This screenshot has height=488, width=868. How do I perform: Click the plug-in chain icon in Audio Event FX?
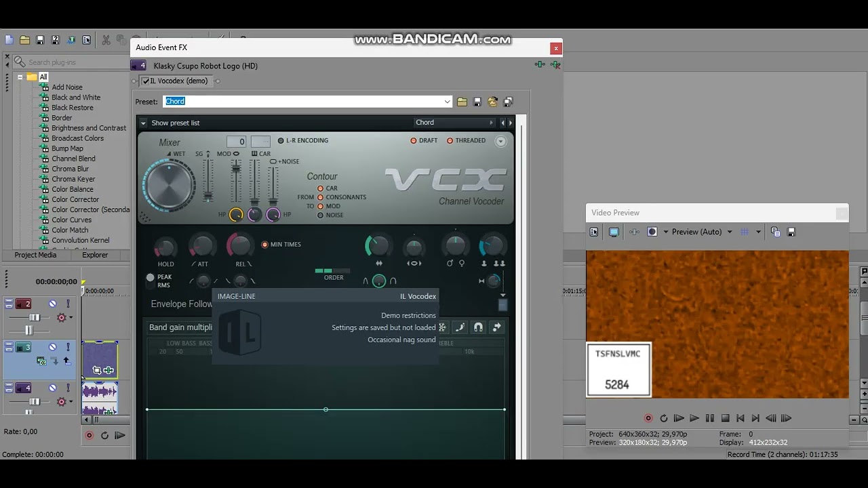[x=540, y=65]
